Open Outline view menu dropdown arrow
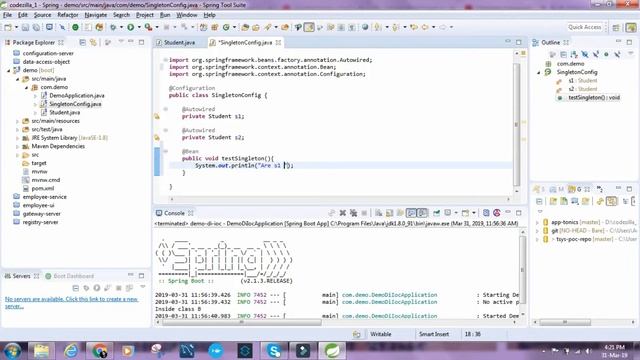This screenshot has width=640, height=360. [x=630, y=54]
